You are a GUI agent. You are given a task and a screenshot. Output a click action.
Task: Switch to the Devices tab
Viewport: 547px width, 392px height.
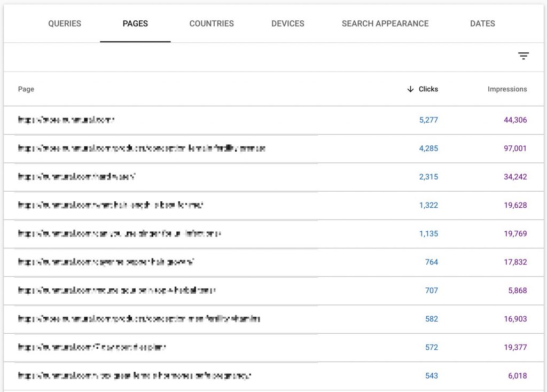pyautogui.click(x=288, y=23)
